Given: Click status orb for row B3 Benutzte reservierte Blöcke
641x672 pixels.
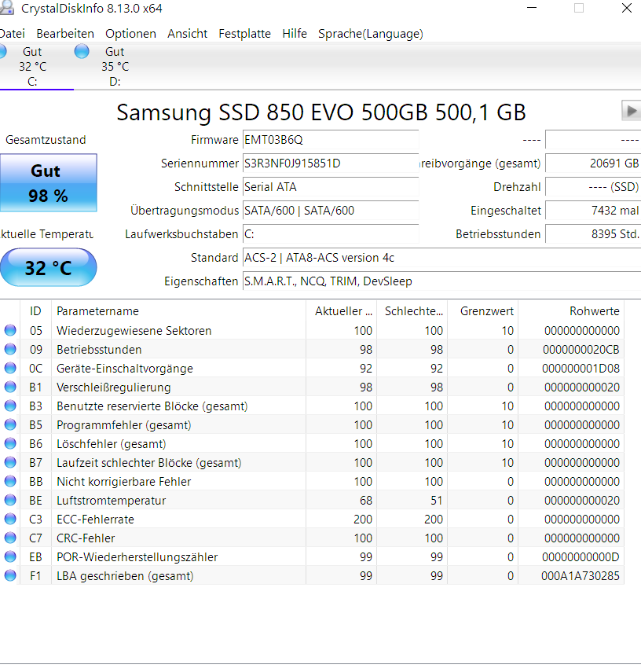Looking at the screenshot, I should (10, 406).
